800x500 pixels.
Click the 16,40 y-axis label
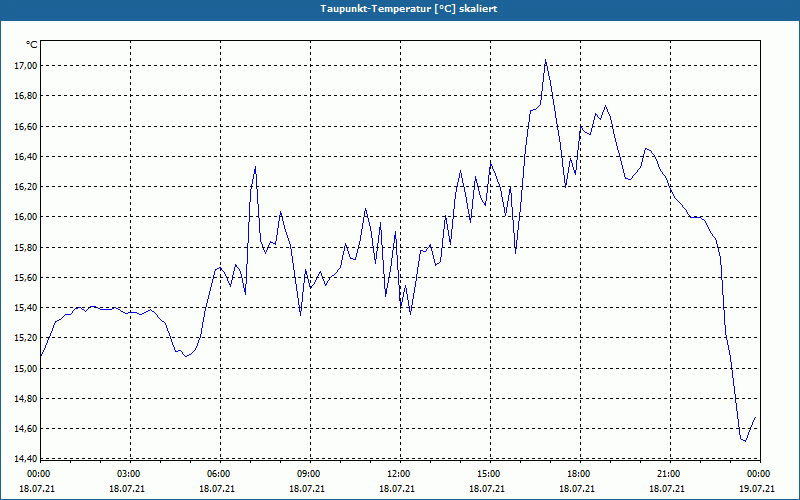click(x=26, y=156)
